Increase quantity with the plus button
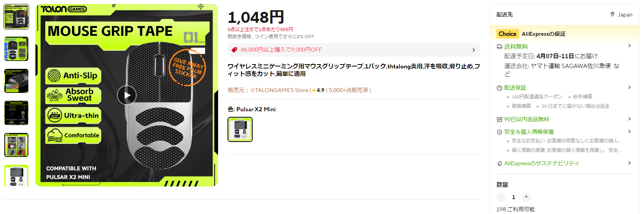This screenshot has width=644, height=214. [526, 197]
